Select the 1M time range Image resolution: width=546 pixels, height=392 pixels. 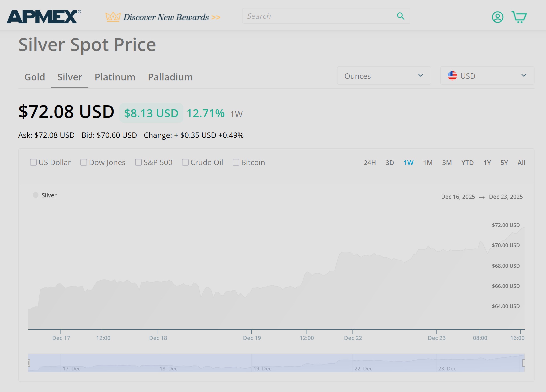428,163
